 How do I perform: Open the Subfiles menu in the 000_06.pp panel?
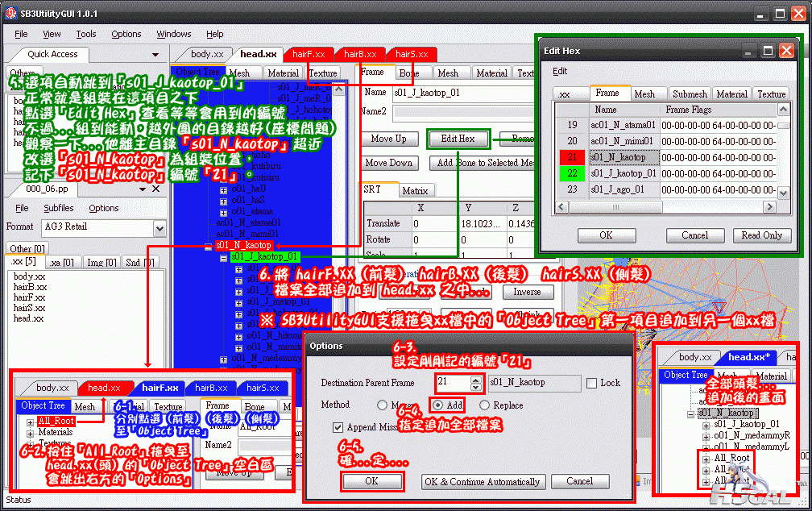point(59,208)
